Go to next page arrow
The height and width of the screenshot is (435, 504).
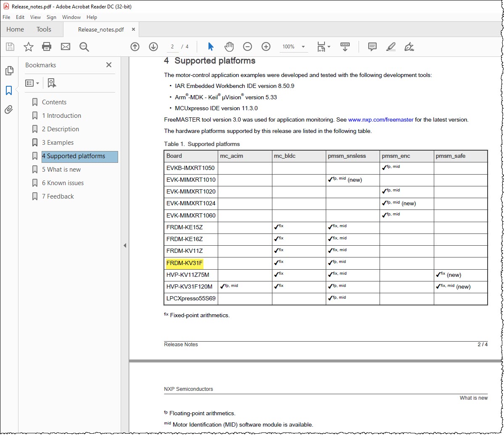(153, 47)
